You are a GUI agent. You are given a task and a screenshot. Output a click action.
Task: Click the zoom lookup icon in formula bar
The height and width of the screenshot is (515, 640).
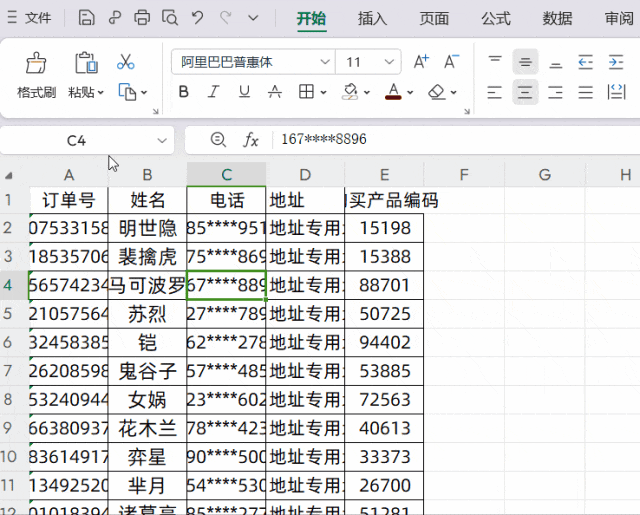218,140
